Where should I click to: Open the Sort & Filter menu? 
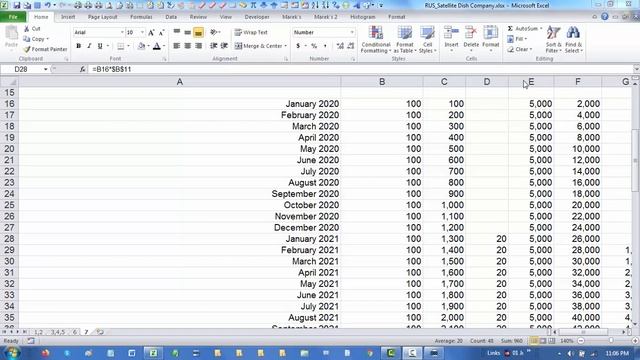553,40
